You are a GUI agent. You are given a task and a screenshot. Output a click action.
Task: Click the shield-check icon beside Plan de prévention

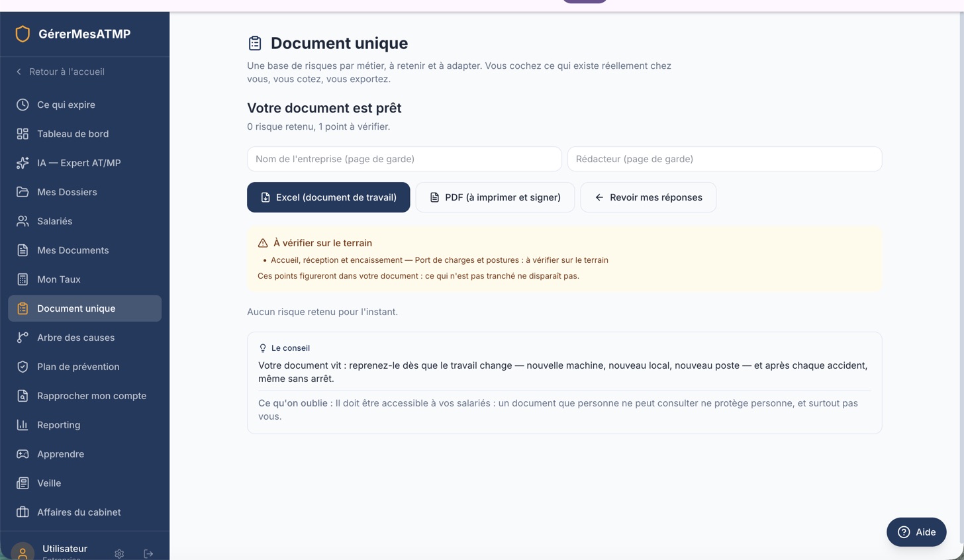coord(23,367)
